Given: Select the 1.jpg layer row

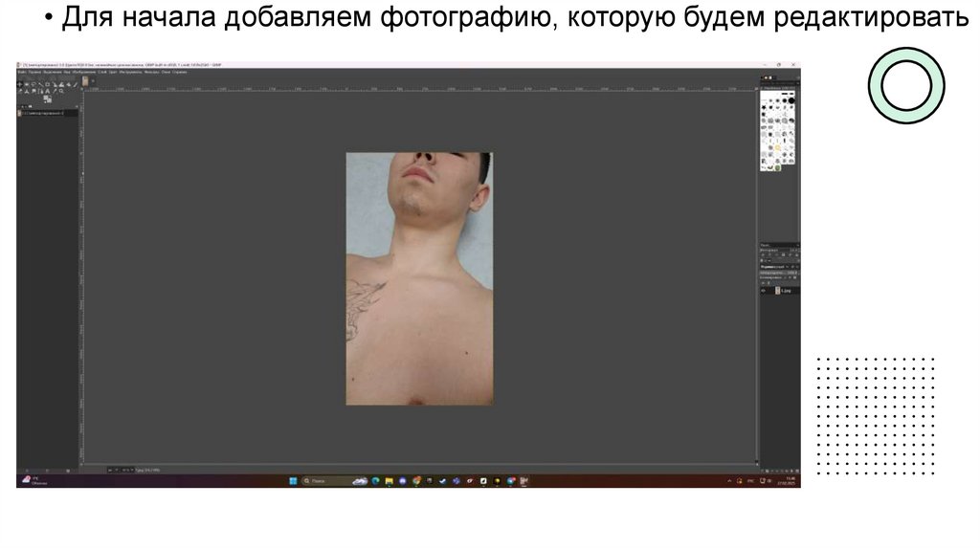Looking at the screenshot, I should click(779, 291).
